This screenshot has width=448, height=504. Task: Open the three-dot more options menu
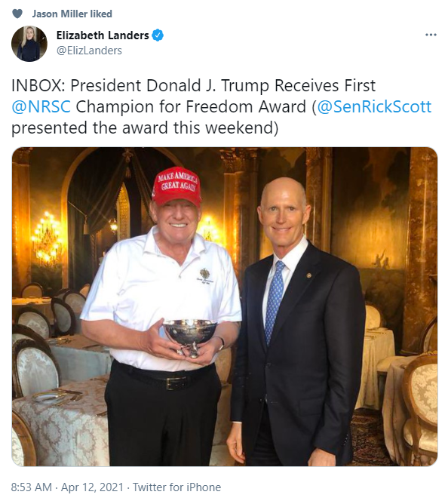point(431,35)
